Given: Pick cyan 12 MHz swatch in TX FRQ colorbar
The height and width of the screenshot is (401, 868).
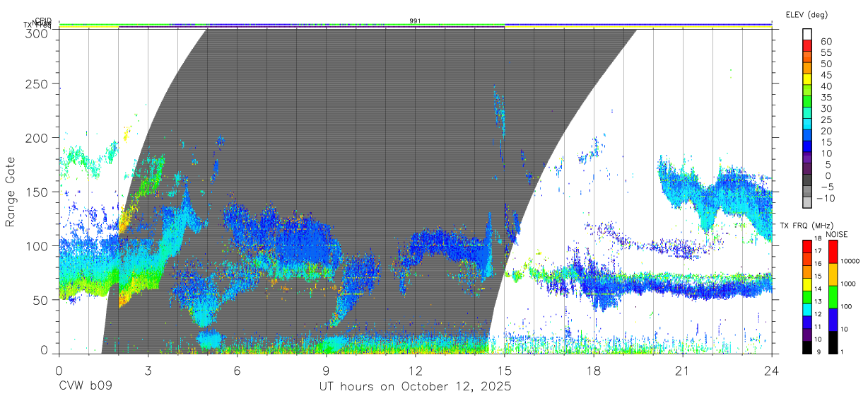Looking at the screenshot, I should click(807, 308).
